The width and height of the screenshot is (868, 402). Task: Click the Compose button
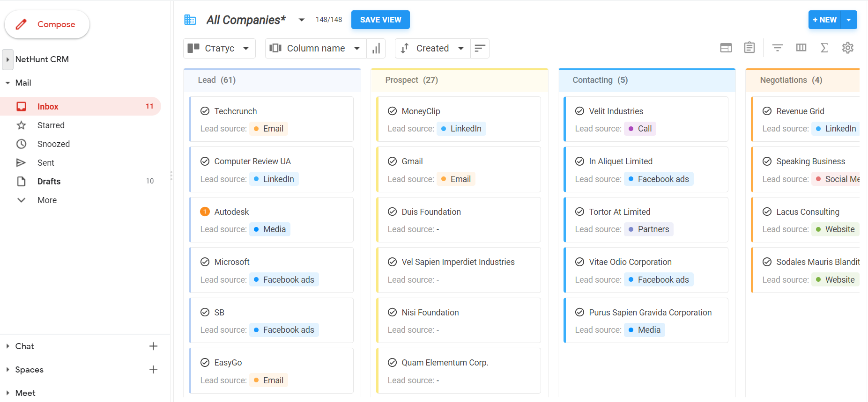(47, 24)
